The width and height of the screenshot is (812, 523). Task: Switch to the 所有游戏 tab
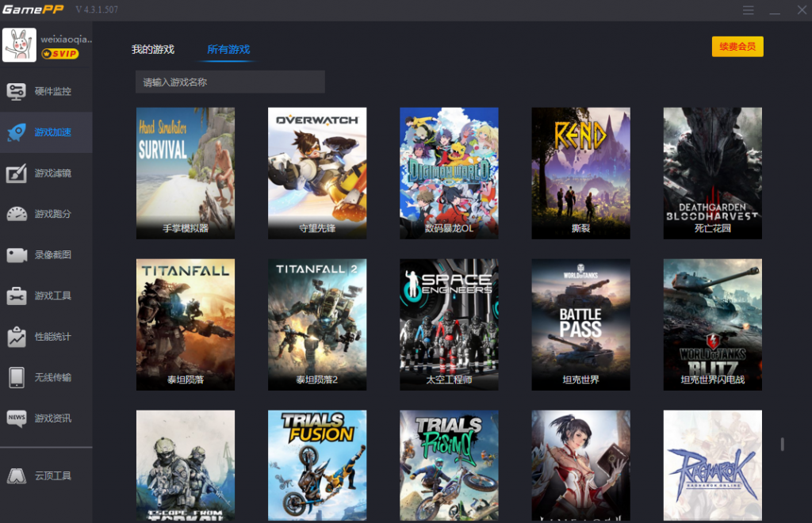228,50
